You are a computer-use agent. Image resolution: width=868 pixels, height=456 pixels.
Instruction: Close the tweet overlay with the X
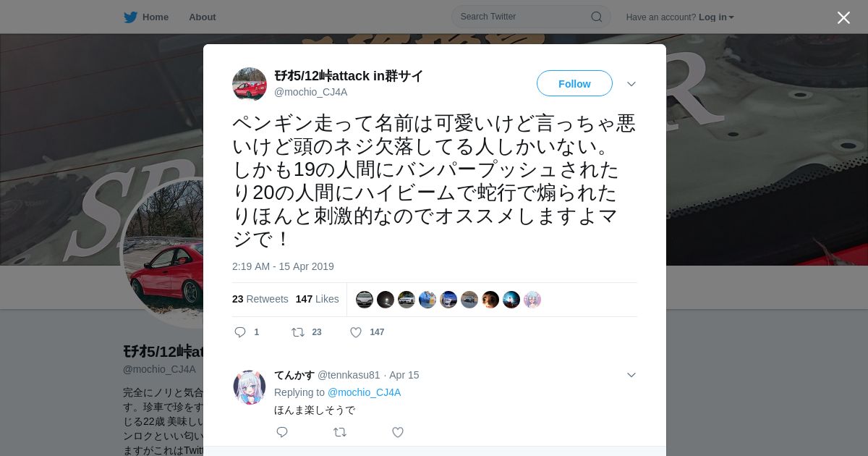click(843, 17)
